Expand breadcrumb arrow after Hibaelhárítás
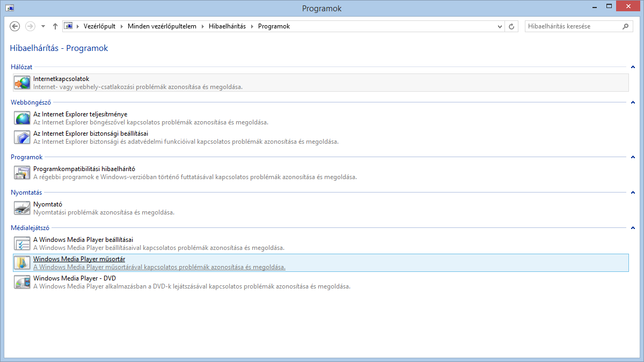 click(252, 26)
